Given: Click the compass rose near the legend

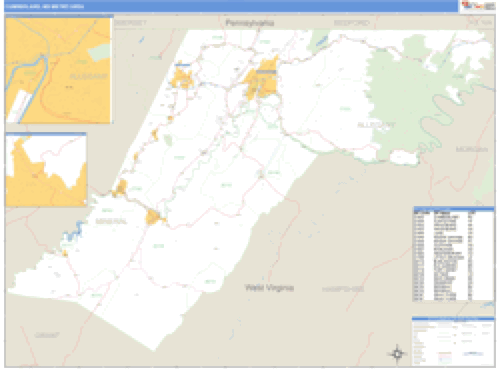Looking at the screenshot, I should pos(397,354).
